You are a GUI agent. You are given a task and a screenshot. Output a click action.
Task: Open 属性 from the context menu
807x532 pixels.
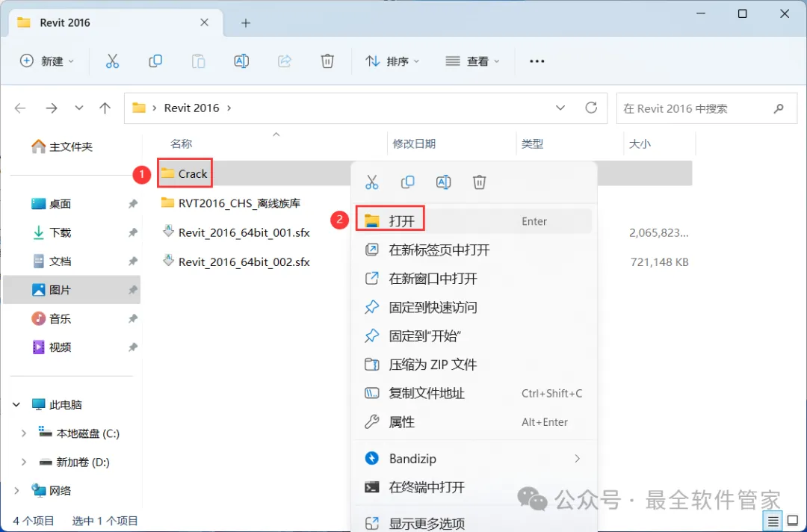tap(474, 422)
